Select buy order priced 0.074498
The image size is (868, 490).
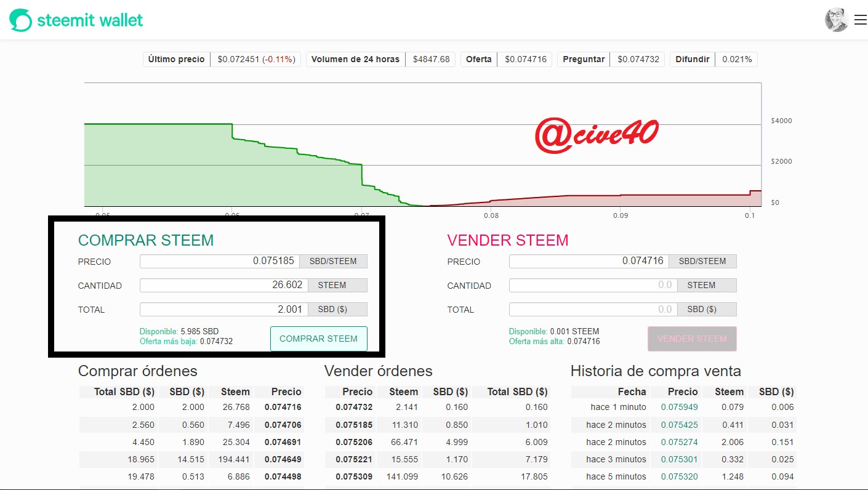(191, 476)
